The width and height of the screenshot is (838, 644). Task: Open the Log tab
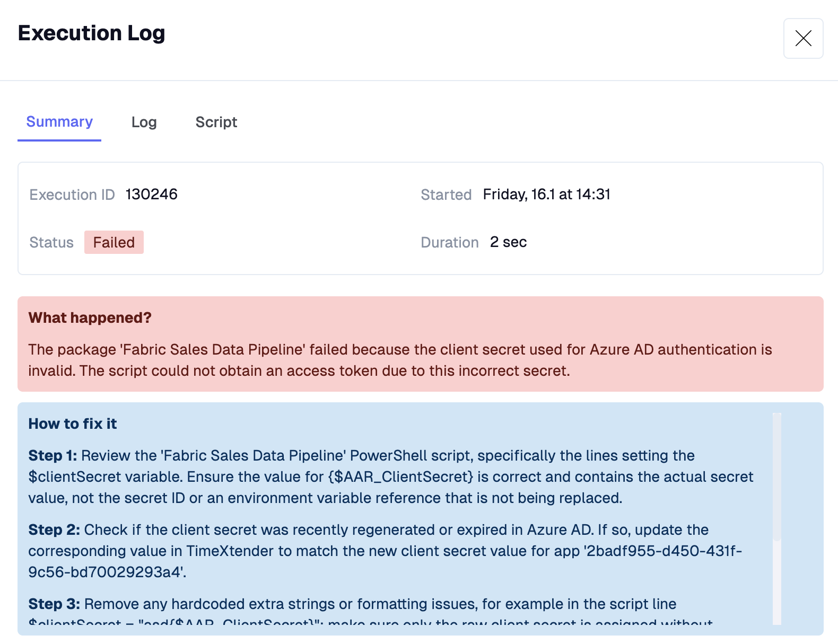coord(144,122)
